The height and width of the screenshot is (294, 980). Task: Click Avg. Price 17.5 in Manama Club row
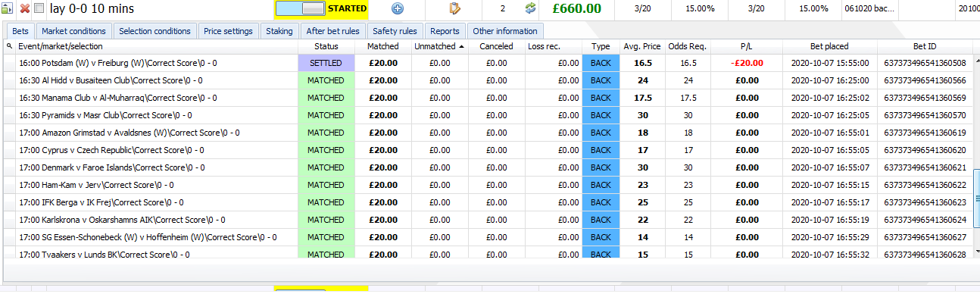coord(644,98)
